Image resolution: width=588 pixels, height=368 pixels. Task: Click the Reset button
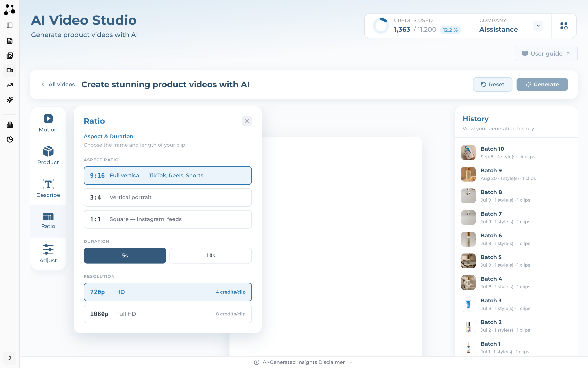492,84
